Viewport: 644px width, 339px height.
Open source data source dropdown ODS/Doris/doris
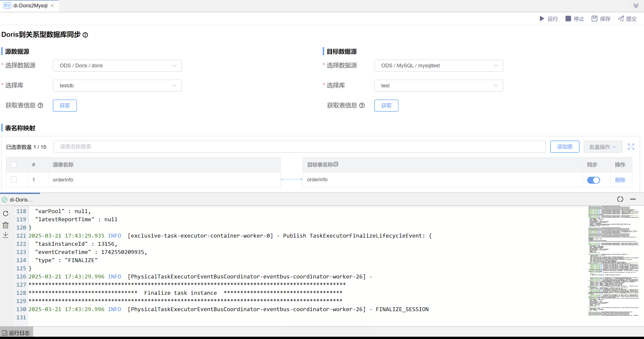tap(117, 66)
